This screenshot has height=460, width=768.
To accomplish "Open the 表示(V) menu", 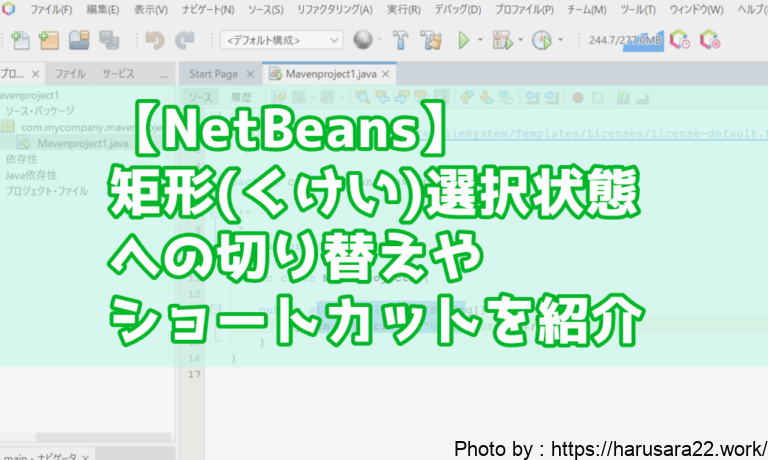I will [151, 10].
